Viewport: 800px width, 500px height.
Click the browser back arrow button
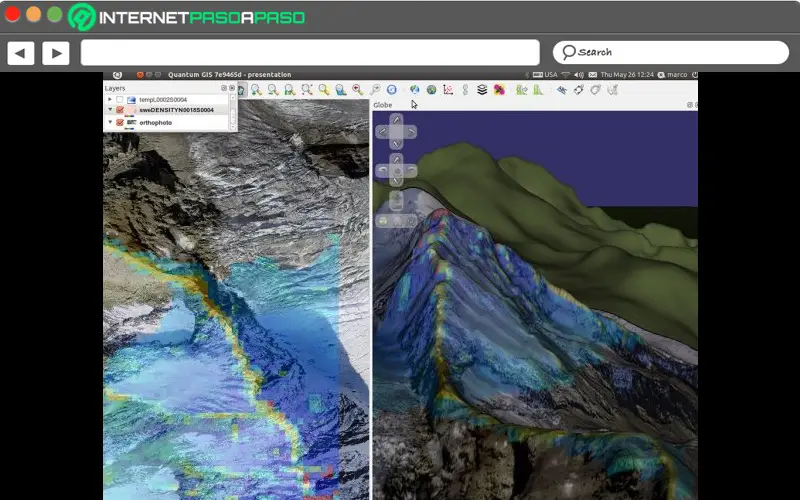(x=20, y=53)
